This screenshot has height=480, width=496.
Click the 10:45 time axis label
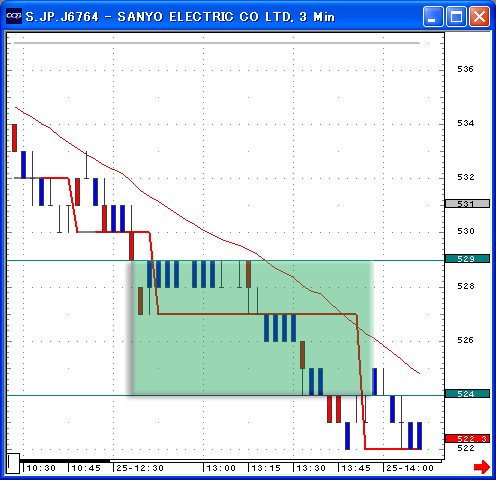tap(86, 468)
